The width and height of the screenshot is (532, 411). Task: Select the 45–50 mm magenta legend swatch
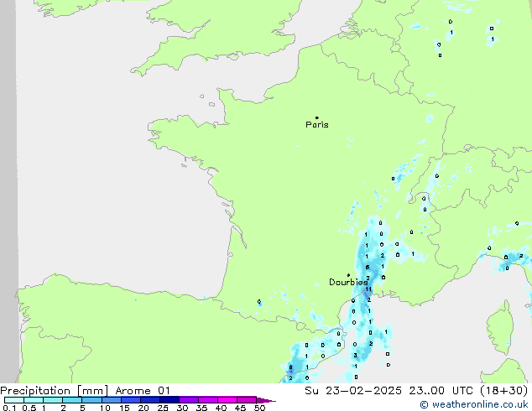point(247,400)
